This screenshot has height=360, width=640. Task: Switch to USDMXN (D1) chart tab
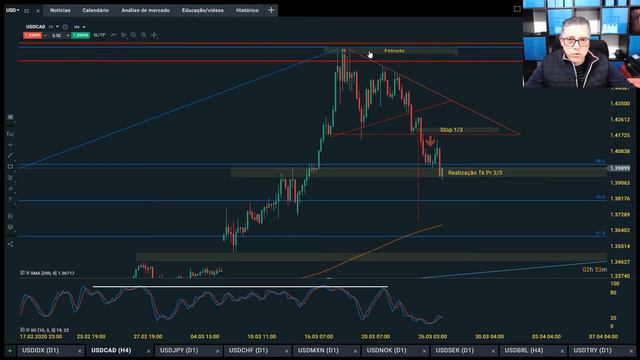tap(318, 351)
